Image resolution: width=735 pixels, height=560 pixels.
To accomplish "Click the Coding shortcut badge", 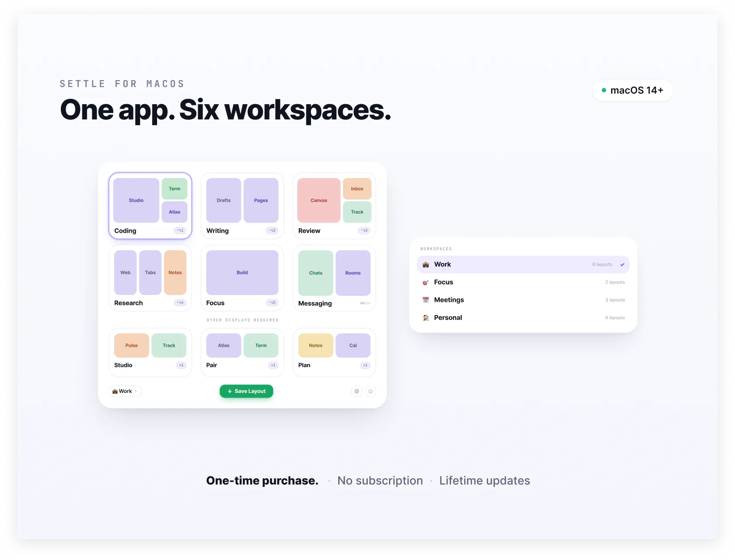I will [x=180, y=231].
